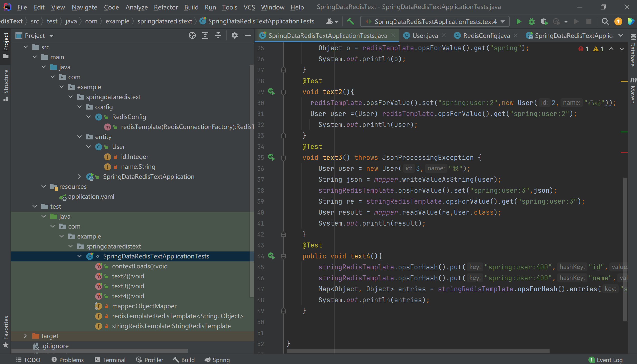Select application.yaml in project tree
This screenshot has height=364, width=637.
click(x=91, y=196)
